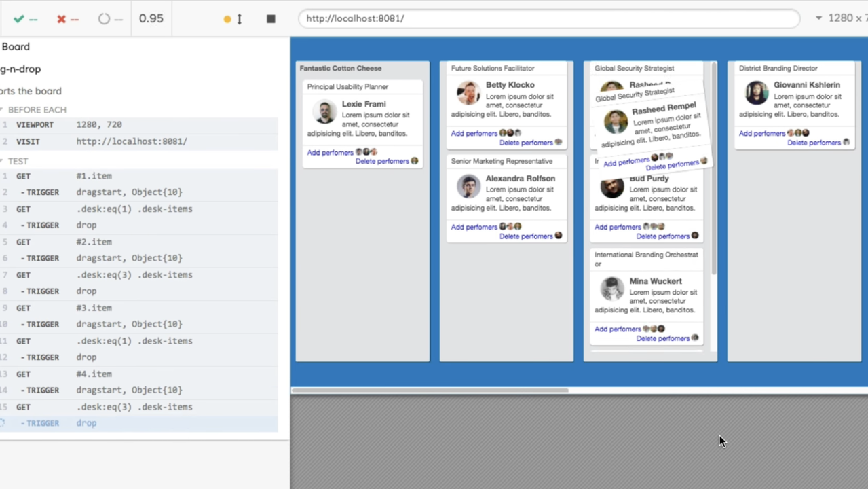
Task: Click the board's horizontal scrollbar
Action: [x=430, y=391]
